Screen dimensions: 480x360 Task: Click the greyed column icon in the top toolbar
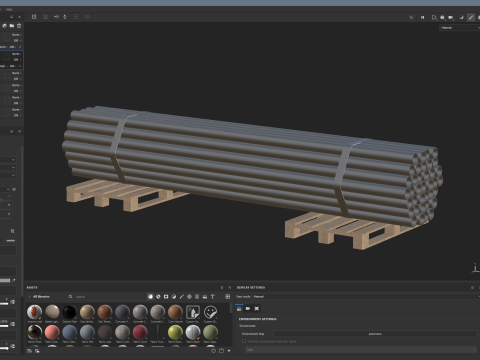pos(46,17)
